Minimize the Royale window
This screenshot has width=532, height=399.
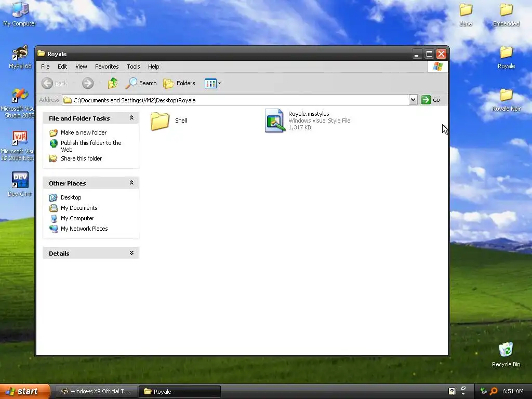click(417, 54)
